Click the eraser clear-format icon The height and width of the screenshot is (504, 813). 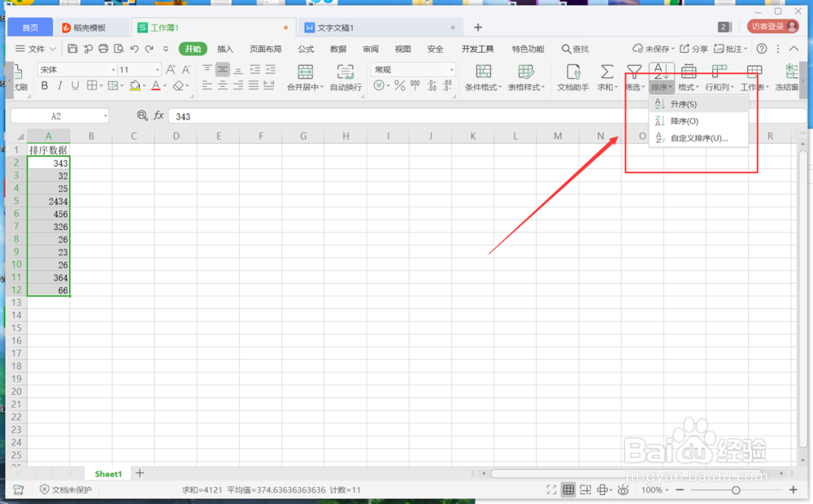[x=179, y=85]
